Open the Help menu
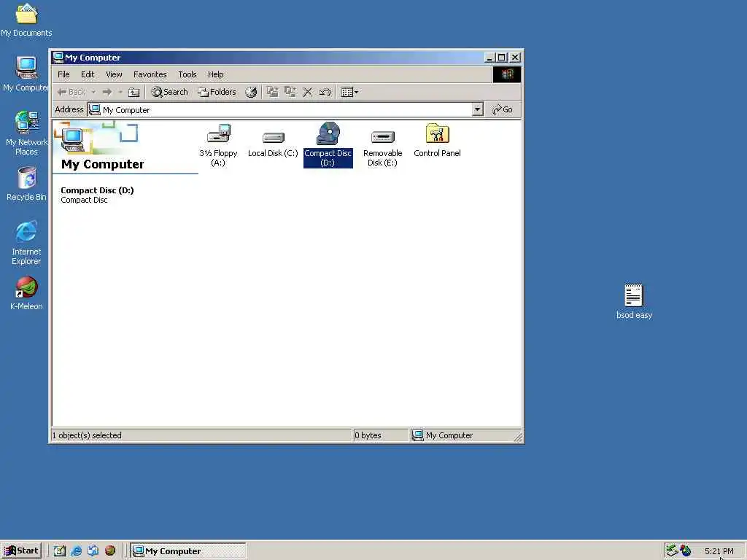Screen dimensions: 747x560 tap(215, 74)
